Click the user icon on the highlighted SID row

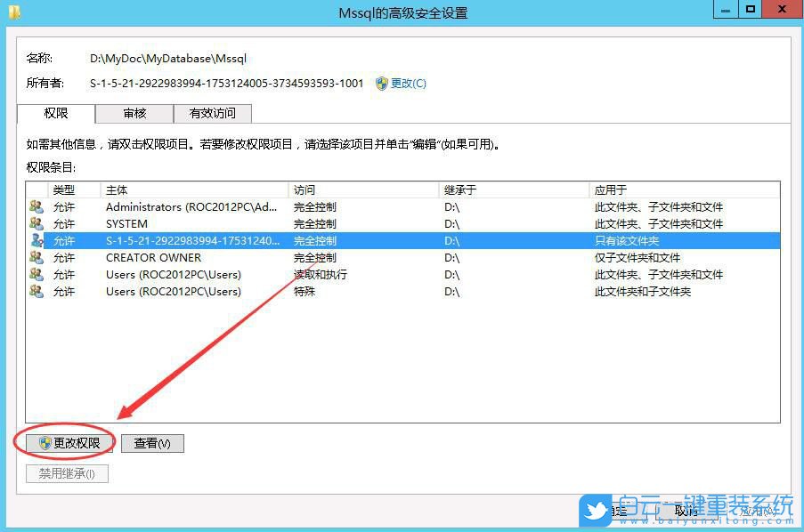tap(36, 240)
